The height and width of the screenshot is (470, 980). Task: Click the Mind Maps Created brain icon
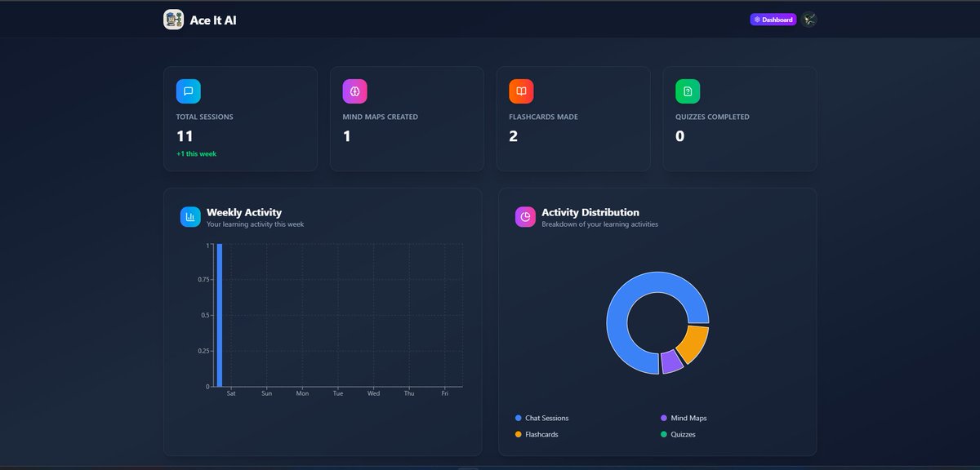(355, 91)
